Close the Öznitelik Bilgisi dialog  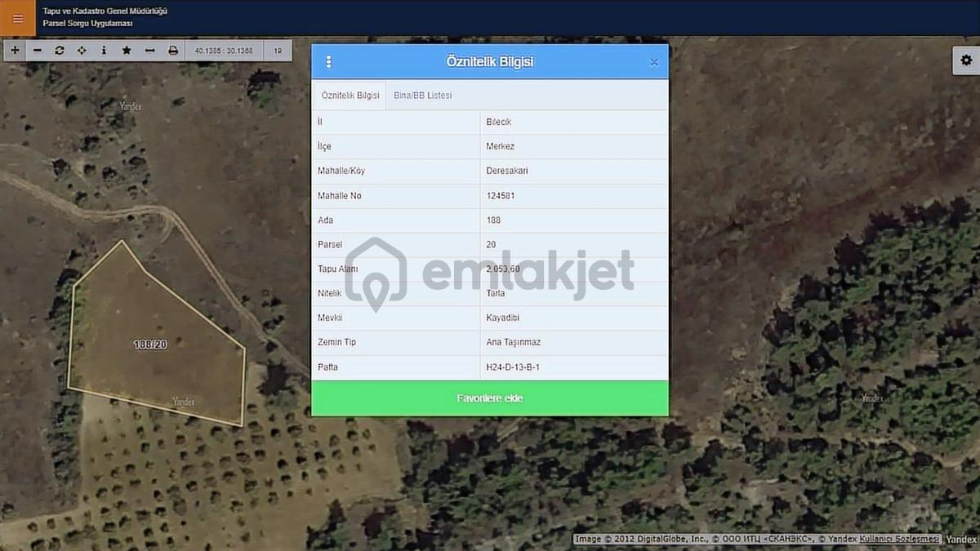click(654, 62)
